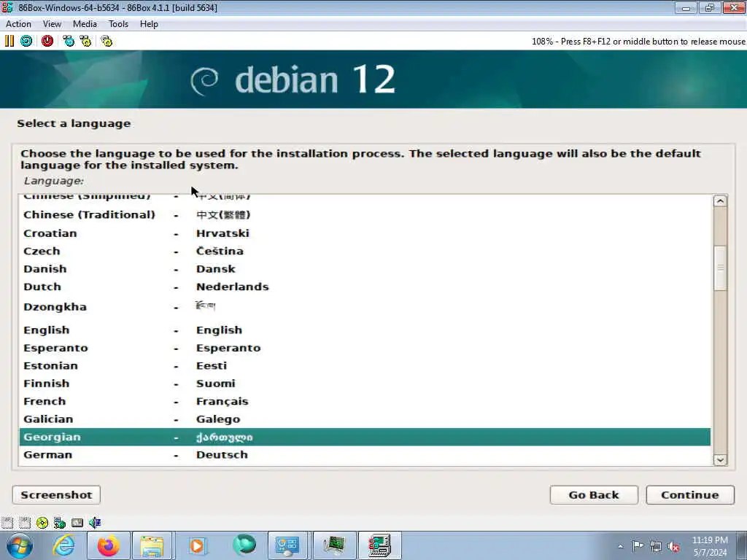The width and height of the screenshot is (747, 560).
Task: Open Windows Media Player taskbar icon
Action: click(197, 545)
